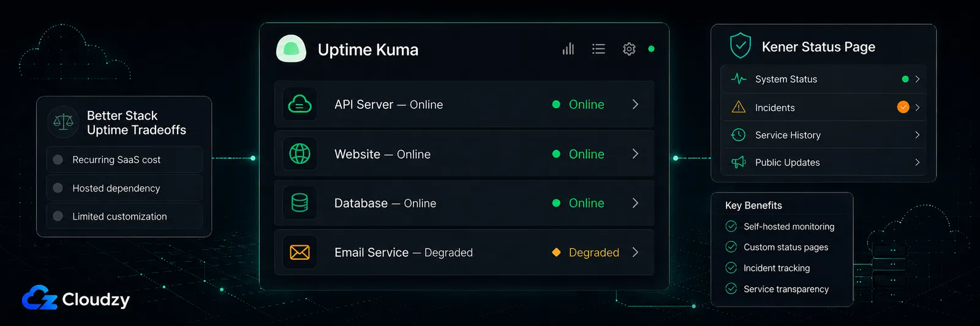Click the green Online status on Website row
This screenshot has width=980, height=326.
tap(587, 154)
